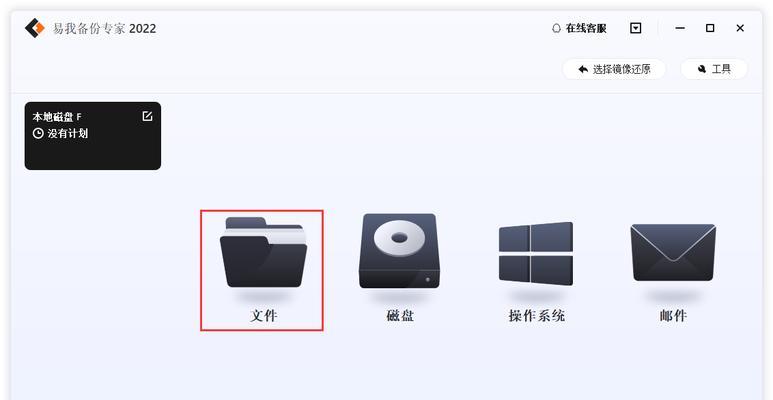Screen dimensions: 773x400
Task: Click the 易我备份专家 app logo
Action: click(x=35, y=28)
